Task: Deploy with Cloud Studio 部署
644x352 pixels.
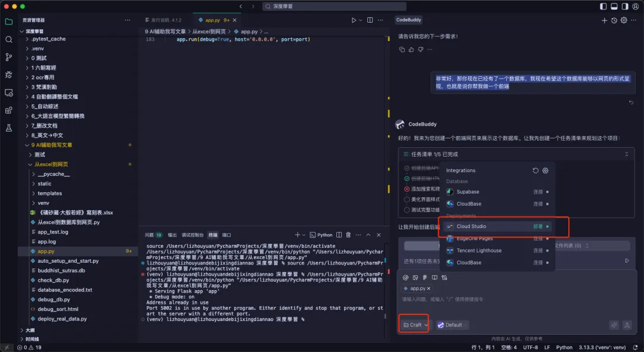Action: [x=538, y=226]
